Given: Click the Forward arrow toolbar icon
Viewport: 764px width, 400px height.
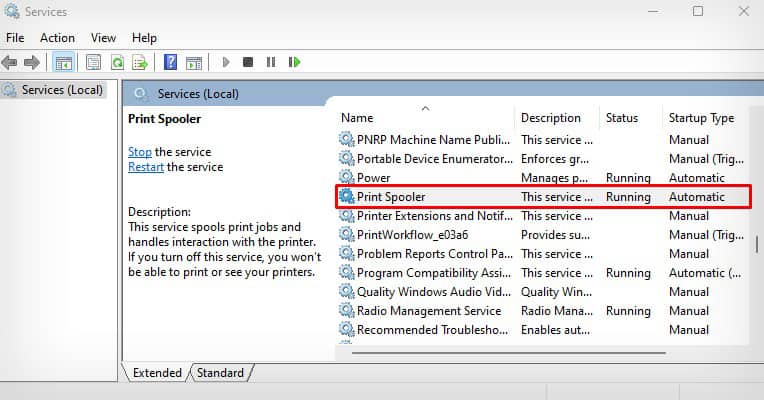Looking at the screenshot, I should [32, 62].
